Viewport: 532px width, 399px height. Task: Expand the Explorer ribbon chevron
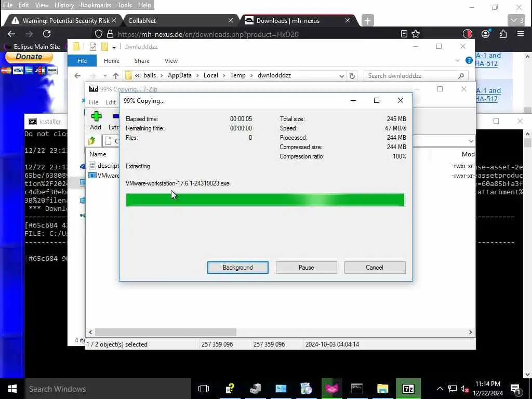(x=457, y=61)
